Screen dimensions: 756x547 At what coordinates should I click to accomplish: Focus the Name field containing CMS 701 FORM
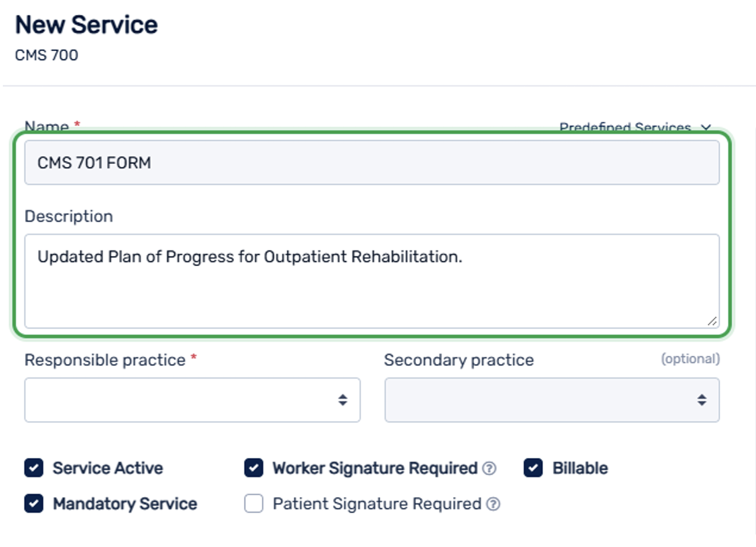point(372,163)
